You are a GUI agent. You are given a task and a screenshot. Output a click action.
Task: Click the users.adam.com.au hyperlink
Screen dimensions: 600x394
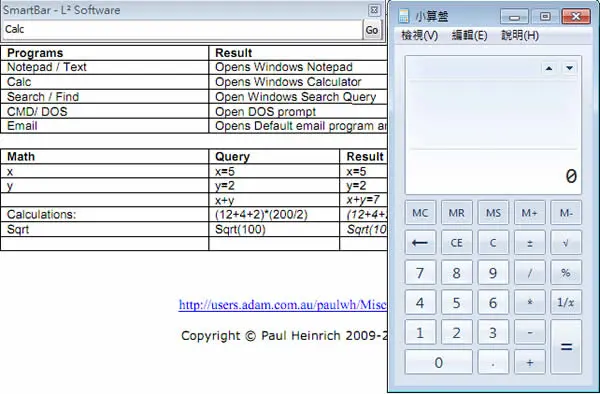click(x=283, y=305)
